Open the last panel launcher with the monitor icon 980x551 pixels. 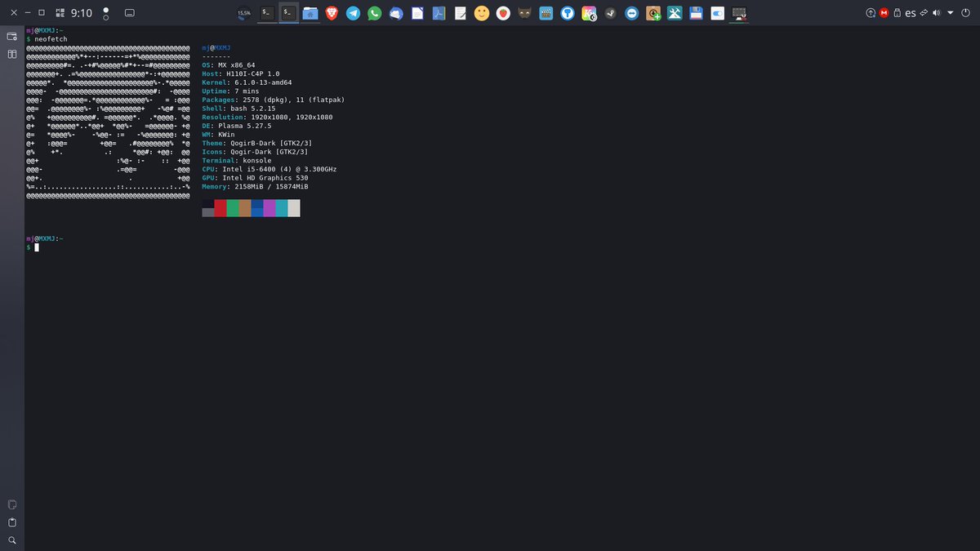[x=739, y=13]
